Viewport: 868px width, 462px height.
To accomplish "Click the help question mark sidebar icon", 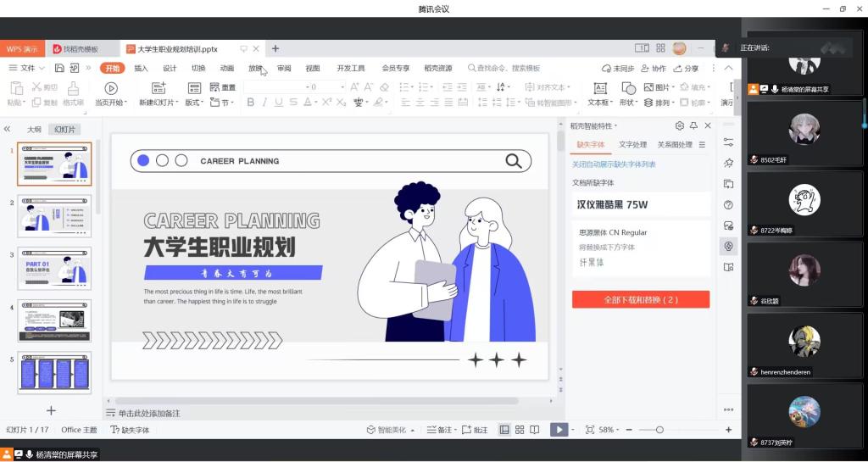I will [x=728, y=205].
